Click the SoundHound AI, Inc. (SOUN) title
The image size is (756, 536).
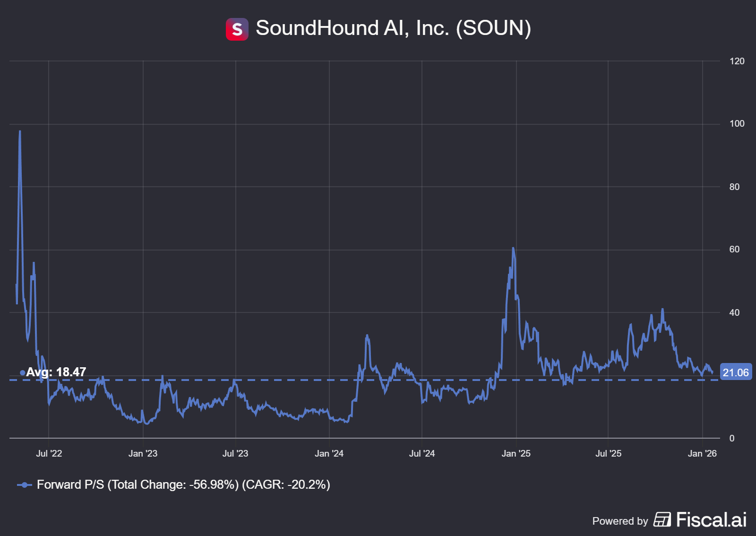393,28
